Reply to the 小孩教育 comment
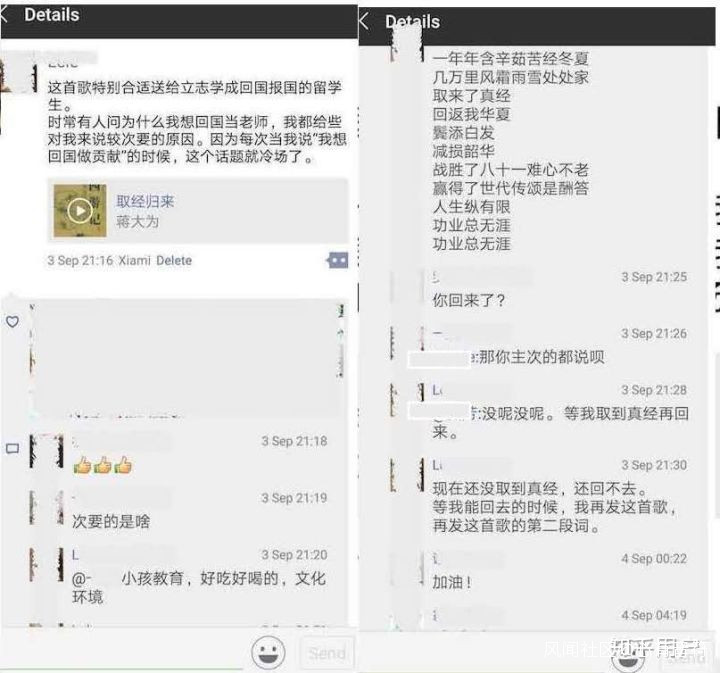 [199, 587]
